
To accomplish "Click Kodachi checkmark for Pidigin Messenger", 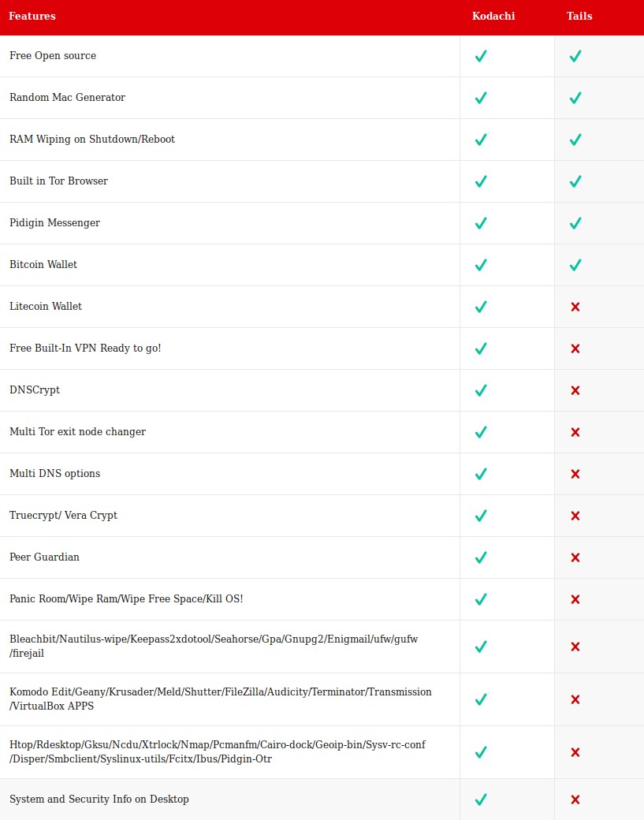I will click(x=481, y=223).
